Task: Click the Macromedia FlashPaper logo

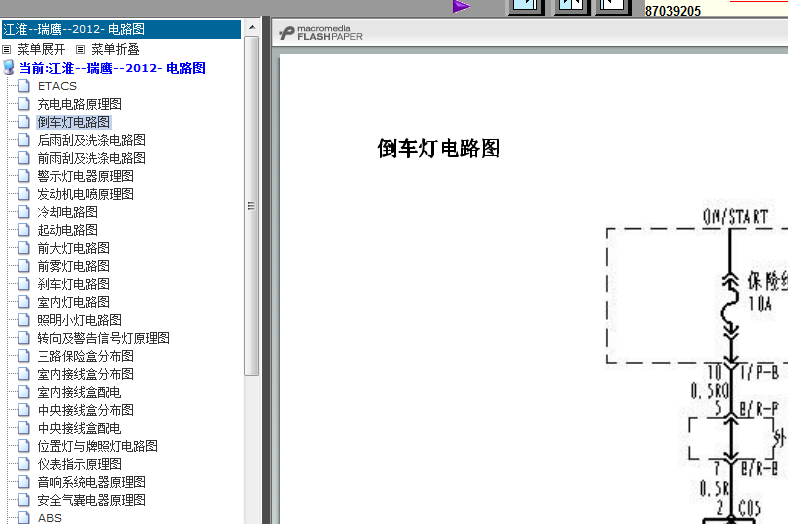Action: click(x=321, y=33)
